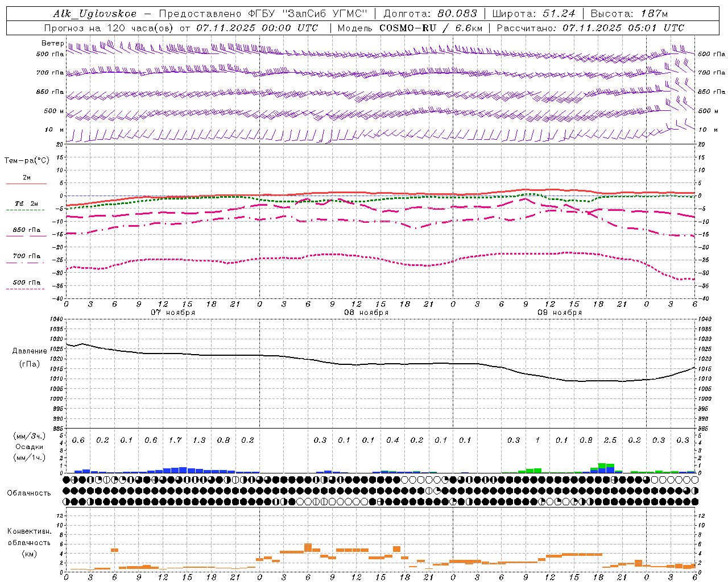Click the 10 м wind level label on left
The image size is (728, 582).
coord(54,130)
